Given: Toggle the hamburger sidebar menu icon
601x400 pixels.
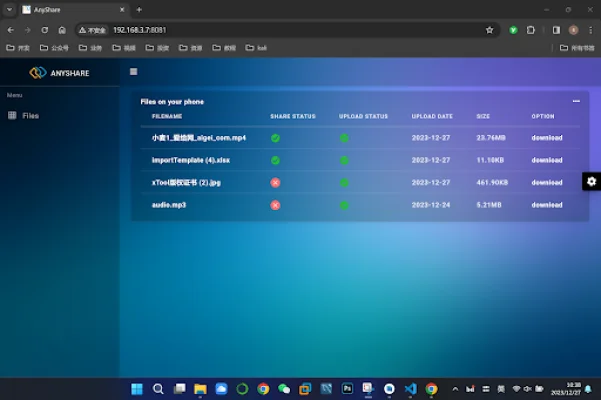Looking at the screenshot, I should (133, 72).
